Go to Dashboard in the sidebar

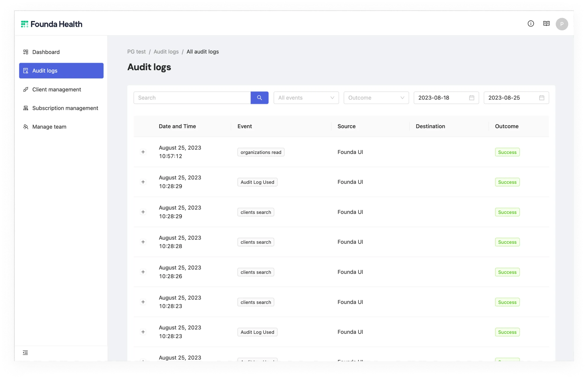coord(61,52)
